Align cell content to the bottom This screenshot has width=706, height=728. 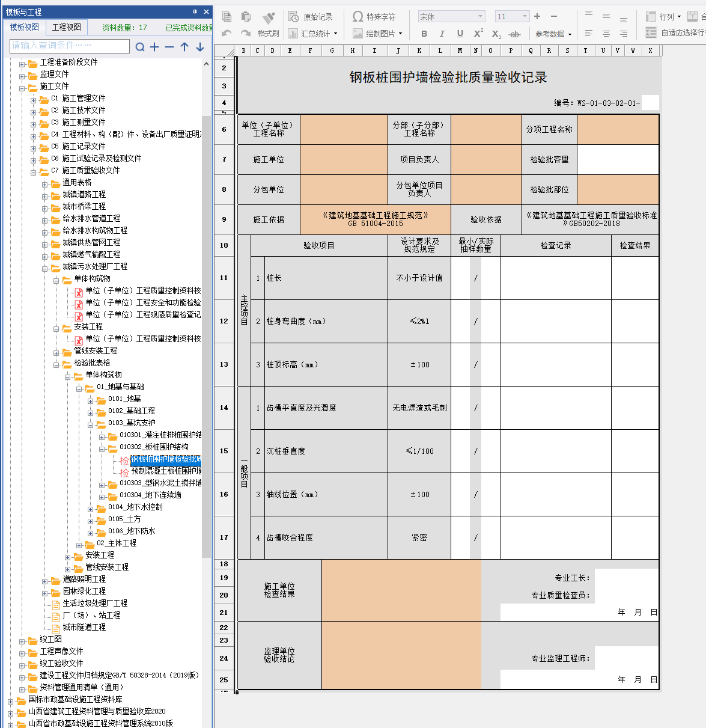[624, 19]
